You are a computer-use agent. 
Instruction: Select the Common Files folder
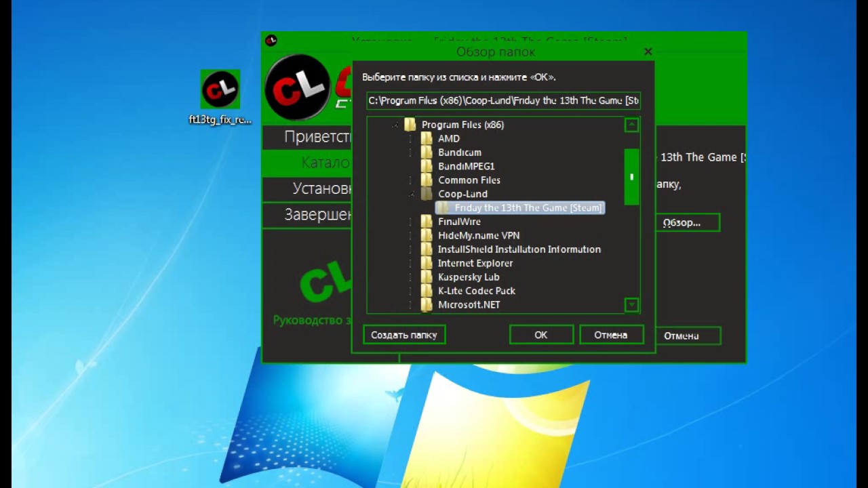(x=469, y=180)
